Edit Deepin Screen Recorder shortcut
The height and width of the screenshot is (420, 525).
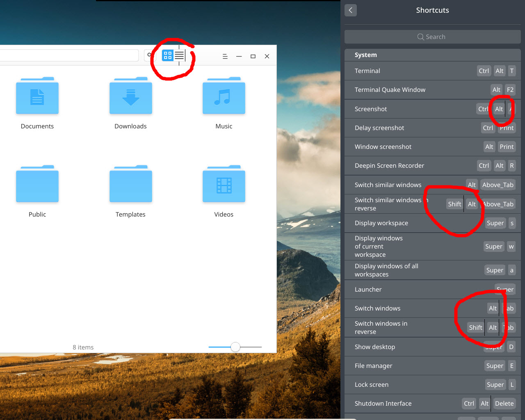click(433, 166)
